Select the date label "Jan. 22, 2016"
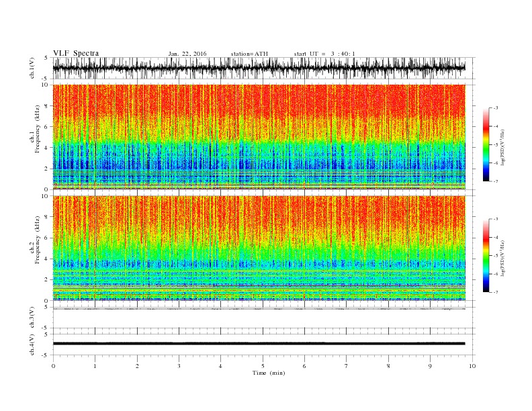 (187, 54)
